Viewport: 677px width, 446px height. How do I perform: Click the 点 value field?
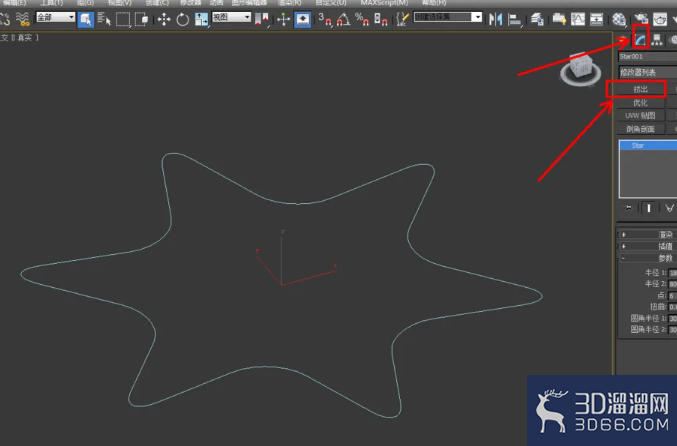point(673,296)
